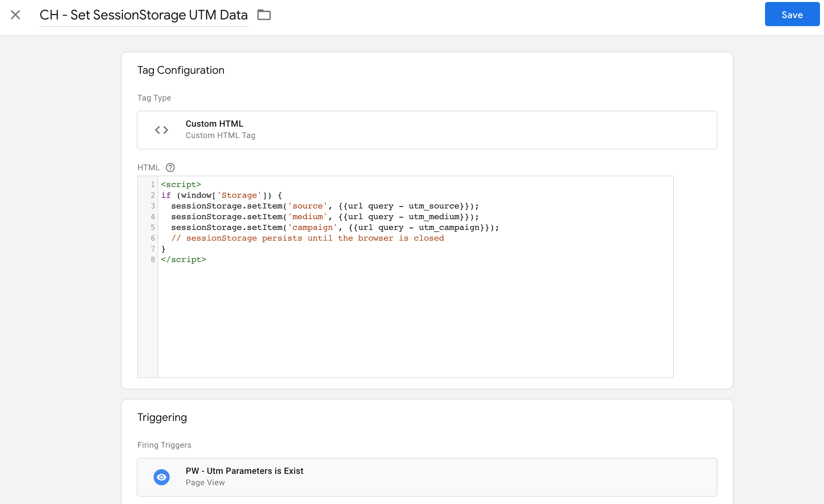This screenshot has width=824, height=504.
Task: Close the tag editor with the X icon
Action: click(x=15, y=15)
